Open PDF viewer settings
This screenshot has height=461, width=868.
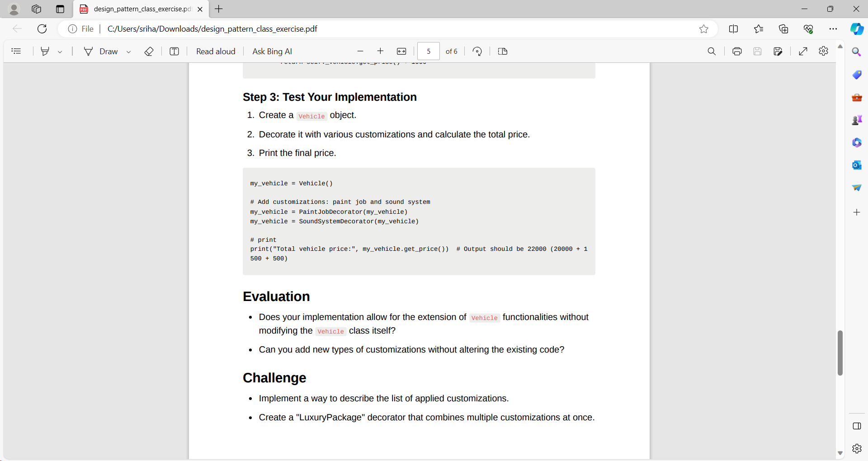(823, 51)
